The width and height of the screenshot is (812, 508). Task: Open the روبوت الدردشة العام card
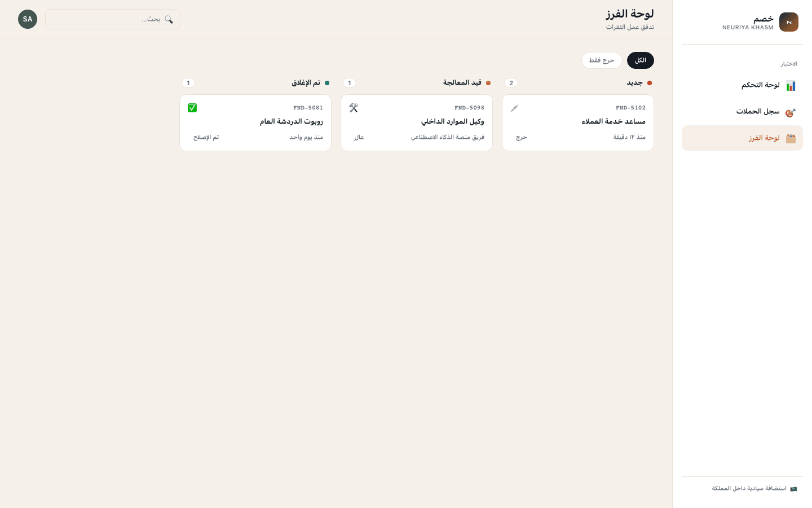255,123
